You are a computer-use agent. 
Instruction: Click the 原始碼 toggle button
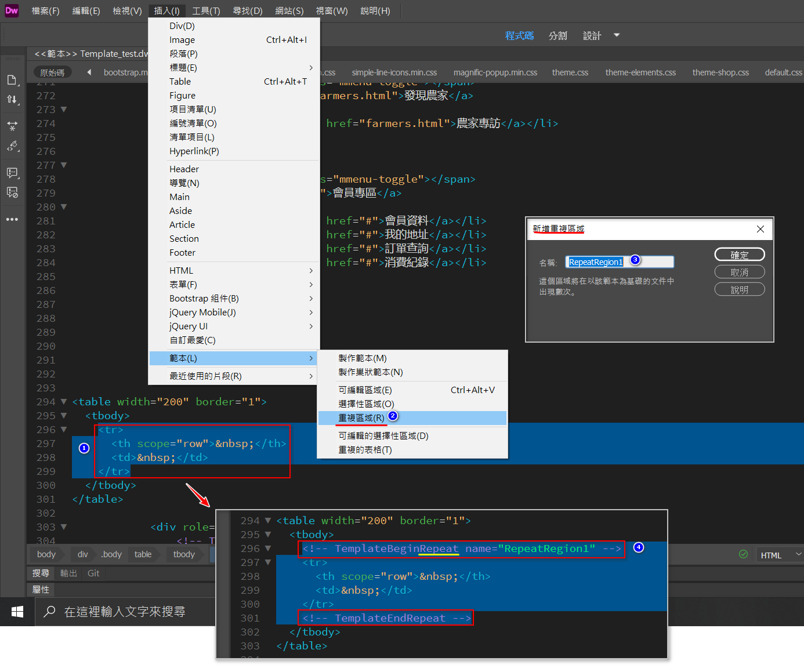tap(52, 72)
